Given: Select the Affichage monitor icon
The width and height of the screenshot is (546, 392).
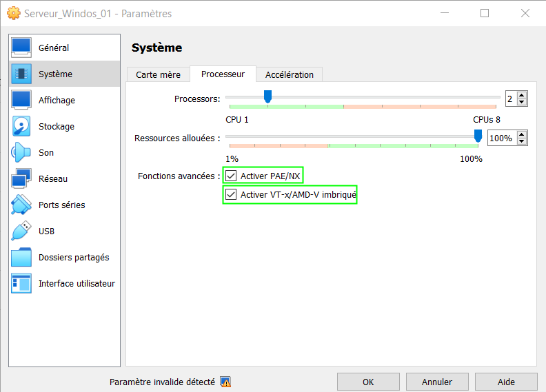Looking at the screenshot, I should (21, 100).
